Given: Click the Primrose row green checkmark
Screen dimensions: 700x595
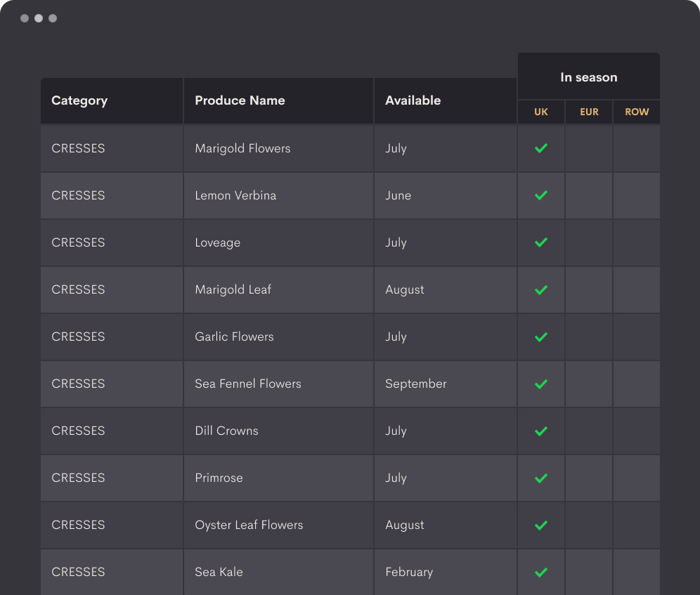Looking at the screenshot, I should tap(541, 478).
